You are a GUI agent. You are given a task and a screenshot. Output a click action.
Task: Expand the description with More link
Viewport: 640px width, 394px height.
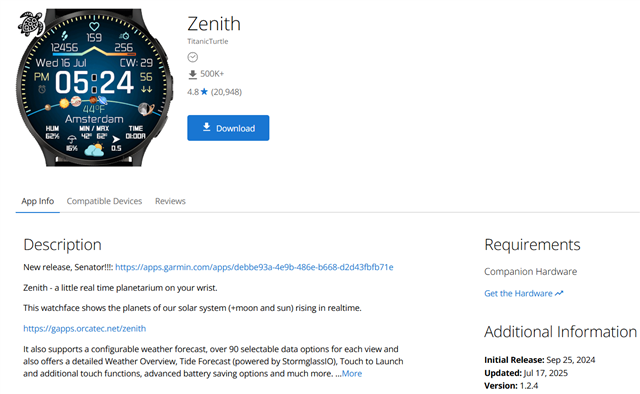(352, 374)
